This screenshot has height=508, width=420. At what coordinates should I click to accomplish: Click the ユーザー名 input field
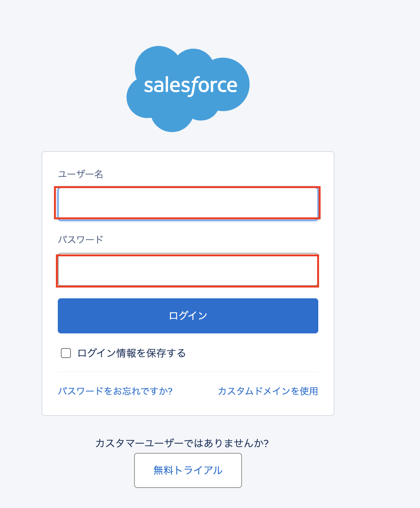tap(188, 203)
